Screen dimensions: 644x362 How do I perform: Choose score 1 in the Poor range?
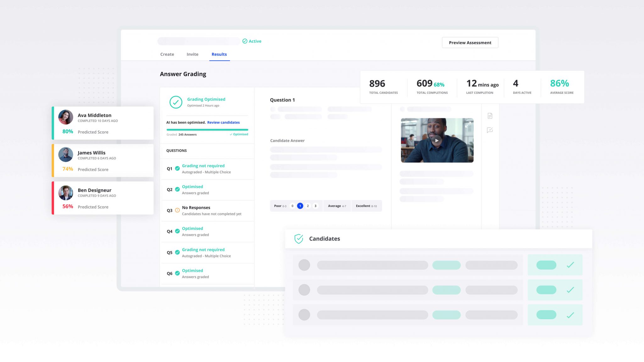[300, 206]
